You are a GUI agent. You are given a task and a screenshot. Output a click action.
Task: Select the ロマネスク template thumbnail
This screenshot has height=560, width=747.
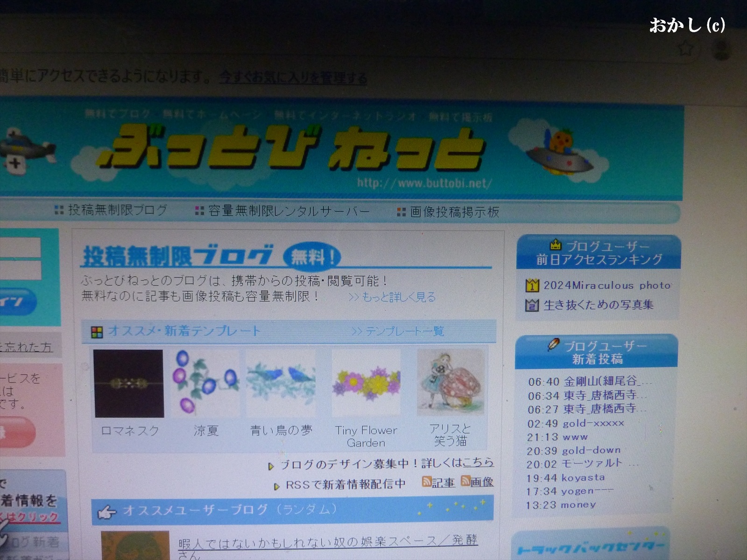(129, 384)
